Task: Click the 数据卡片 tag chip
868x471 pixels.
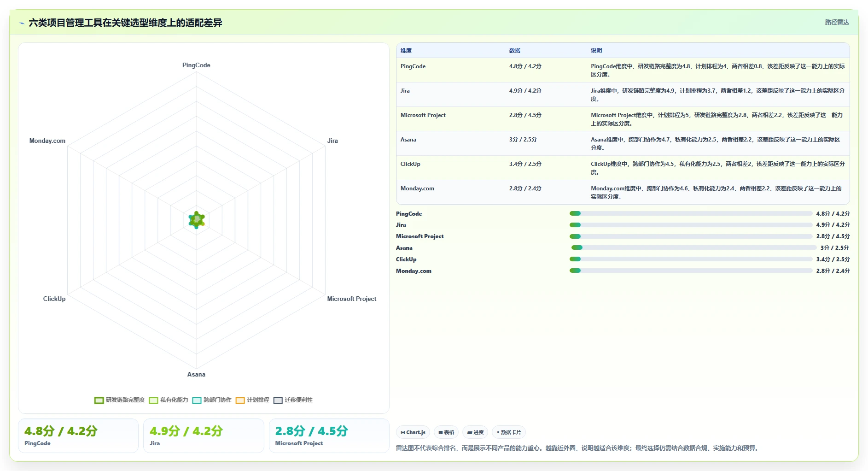Action: (509, 432)
